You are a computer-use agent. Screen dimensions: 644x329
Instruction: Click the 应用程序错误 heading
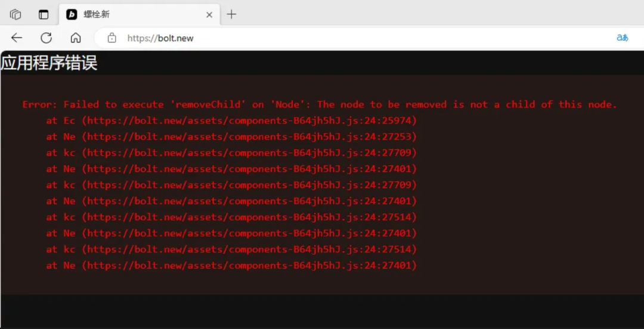[x=49, y=63]
